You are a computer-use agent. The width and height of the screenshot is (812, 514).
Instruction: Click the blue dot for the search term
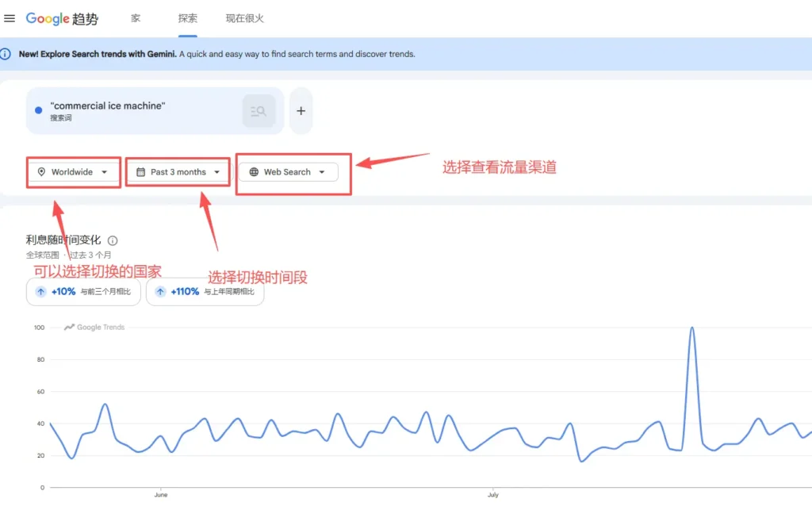pyautogui.click(x=38, y=110)
